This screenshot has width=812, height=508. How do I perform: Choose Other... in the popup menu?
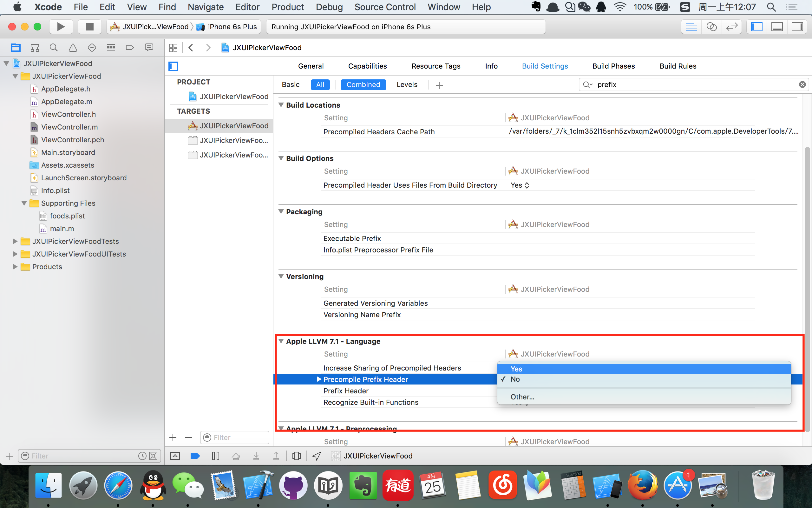click(644, 397)
